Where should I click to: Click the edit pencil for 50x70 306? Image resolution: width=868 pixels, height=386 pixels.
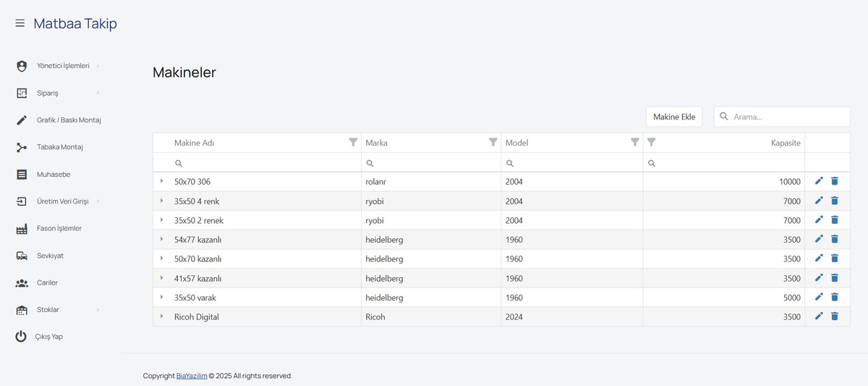819,181
